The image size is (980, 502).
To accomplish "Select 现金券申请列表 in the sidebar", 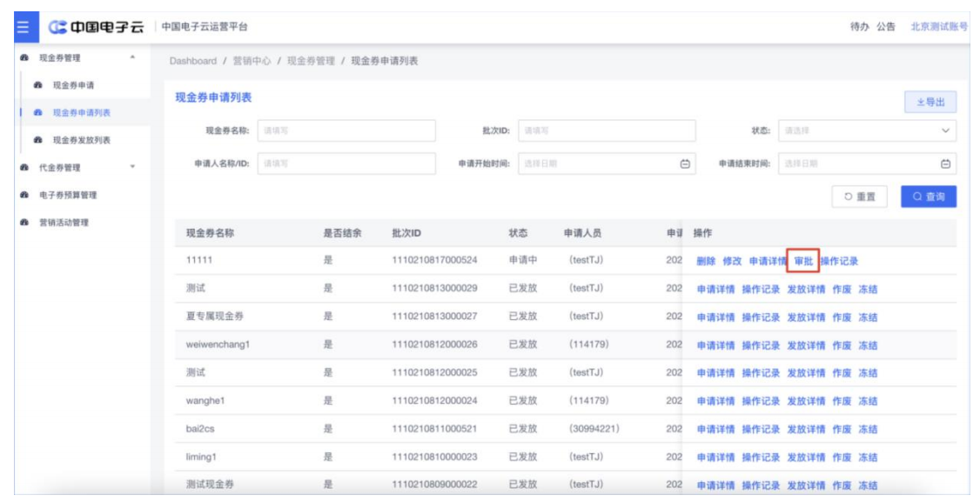I will click(x=81, y=112).
